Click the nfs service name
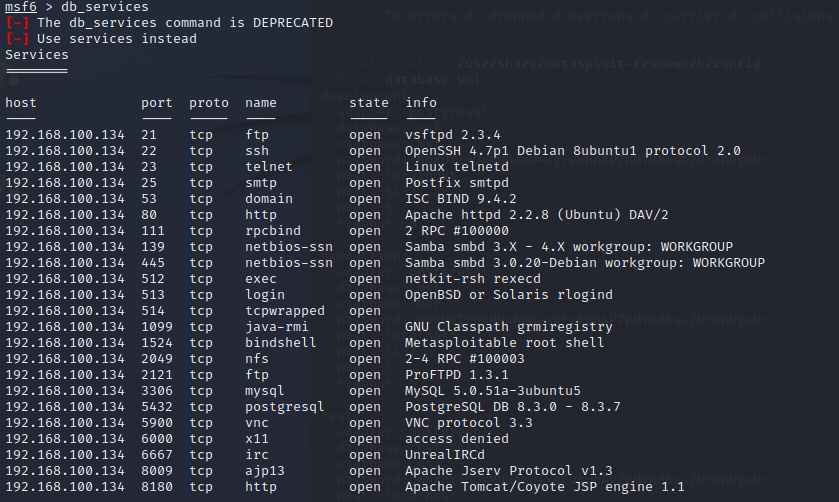Image resolution: width=839 pixels, height=502 pixels. [x=257, y=359]
